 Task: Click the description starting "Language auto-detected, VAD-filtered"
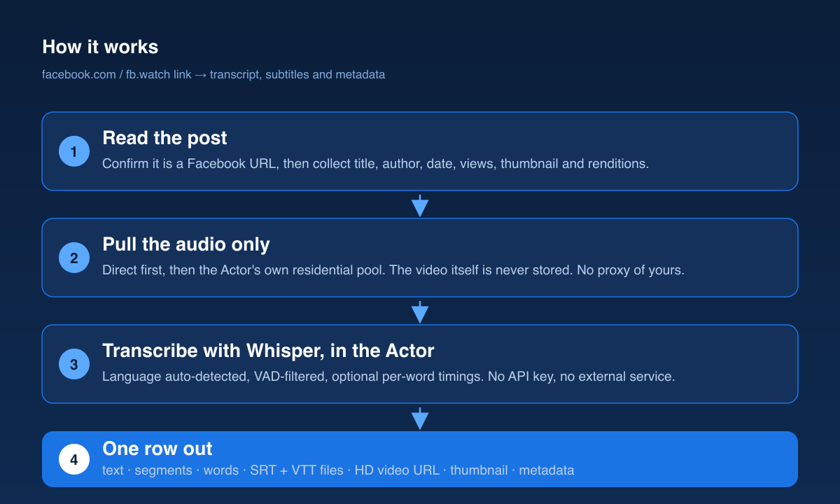tap(388, 377)
